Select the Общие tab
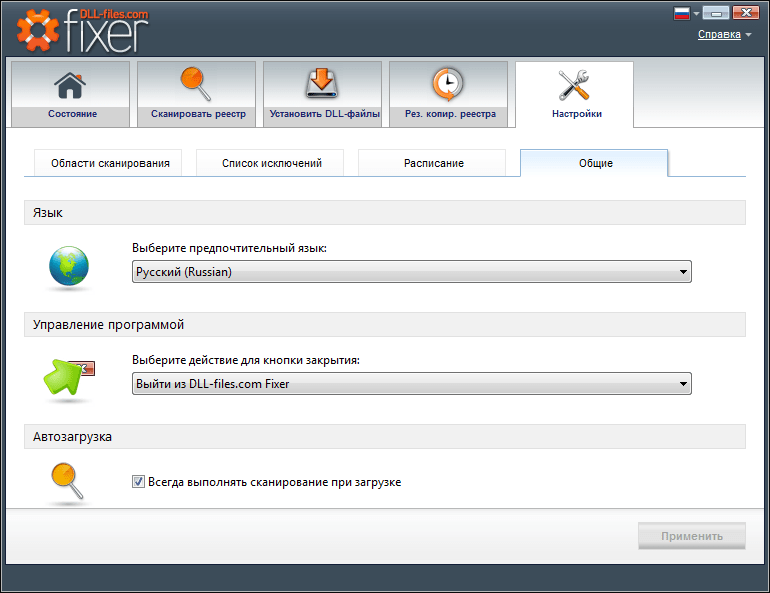770x593 pixels. click(594, 162)
